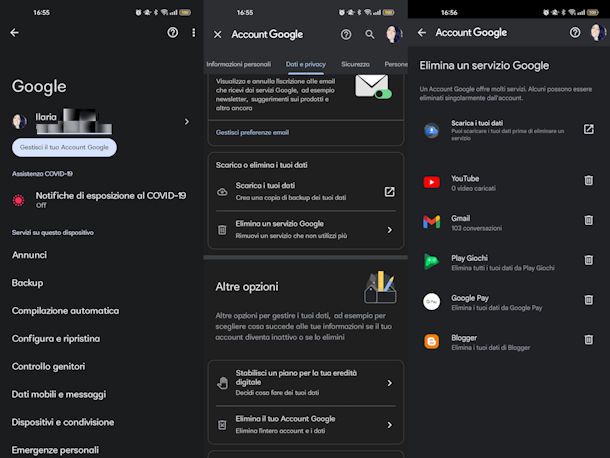Open Controllo genitori
610x458 pixels.
[48, 367]
